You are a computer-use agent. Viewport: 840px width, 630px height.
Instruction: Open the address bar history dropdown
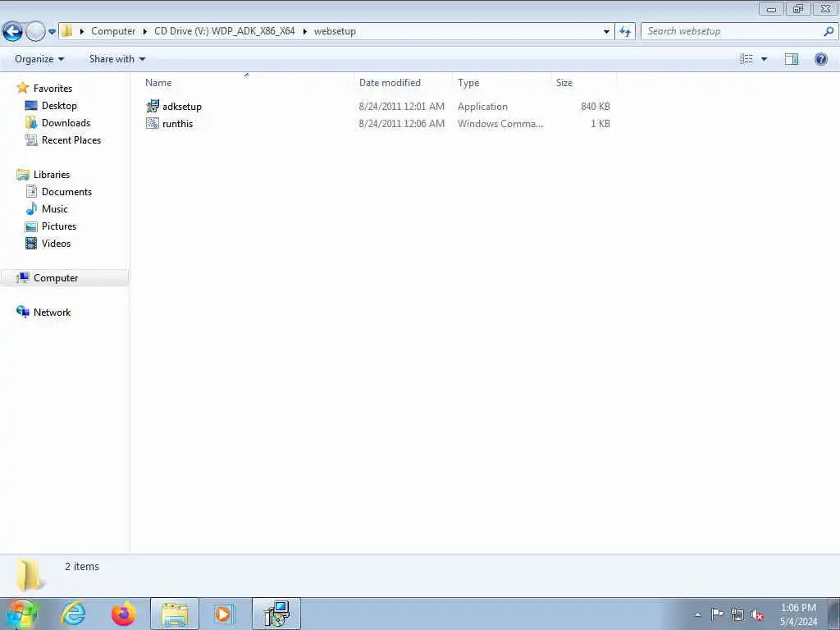coord(606,32)
